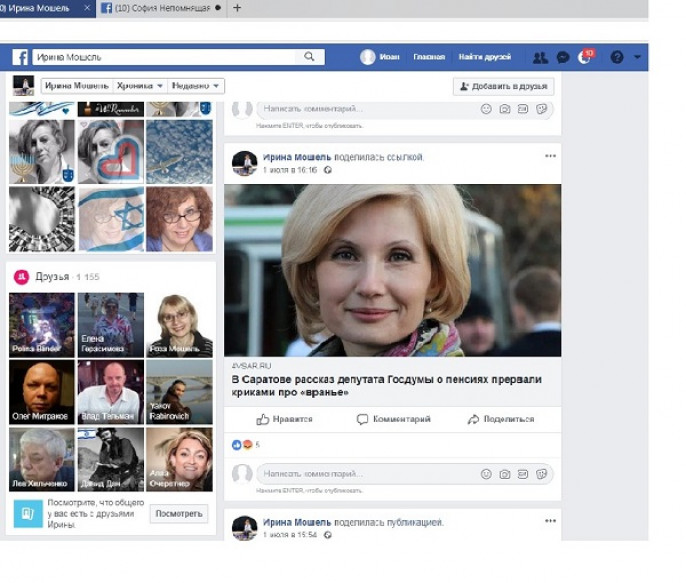
Task: Open friend Polina Bander thumbnail
Action: pyautogui.click(x=42, y=325)
